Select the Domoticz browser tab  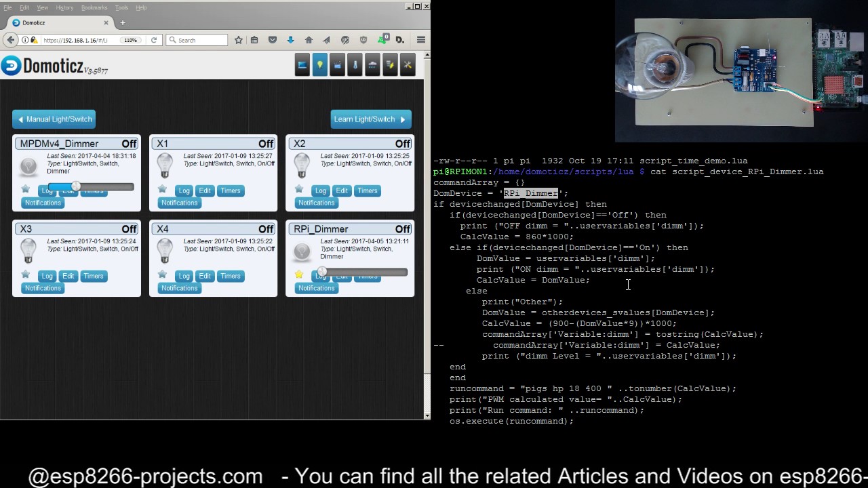pos(60,22)
